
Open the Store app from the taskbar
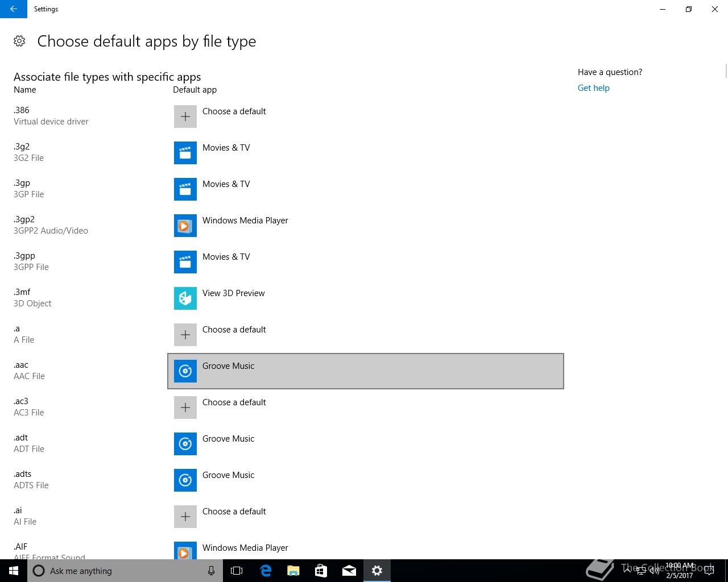(321, 571)
